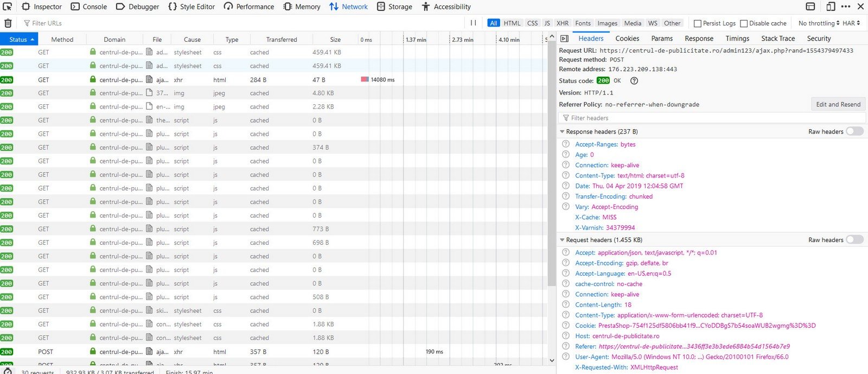This screenshot has height=374, width=868.
Task: Activate the element picker icon
Action: (x=8, y=7)
